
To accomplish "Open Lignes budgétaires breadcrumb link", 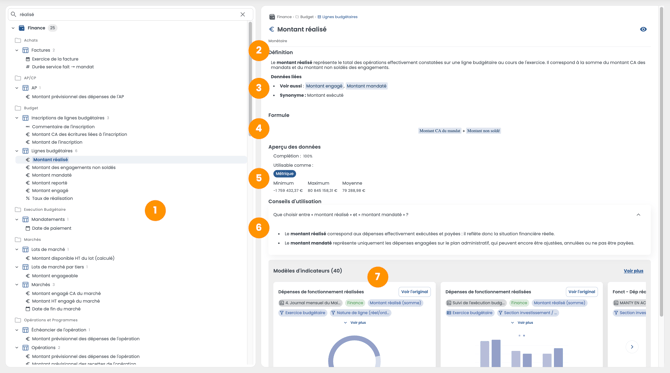I will tap(340, 17).
